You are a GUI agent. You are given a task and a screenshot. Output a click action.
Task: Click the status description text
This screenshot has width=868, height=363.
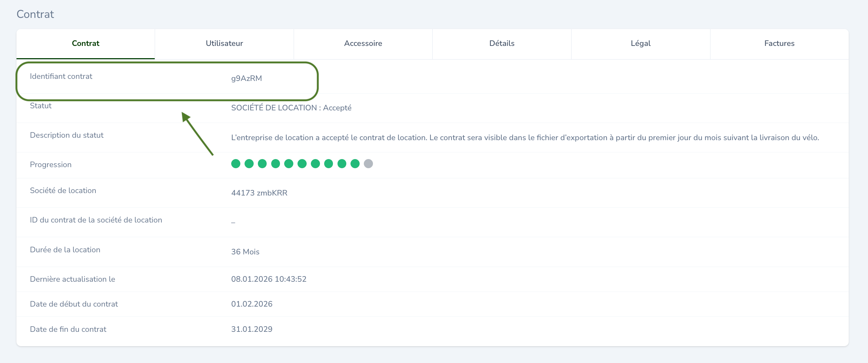point(525,138)
